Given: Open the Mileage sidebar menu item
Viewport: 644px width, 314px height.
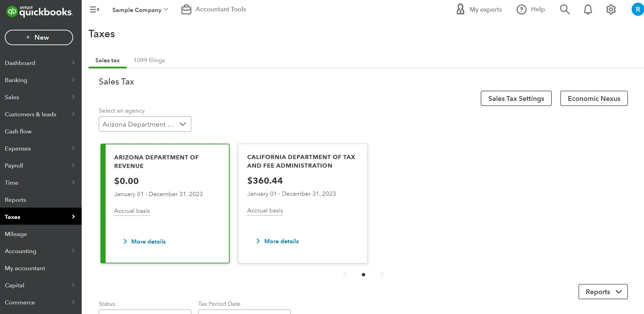Looking at the screenshot, I should tap(16, 234).
